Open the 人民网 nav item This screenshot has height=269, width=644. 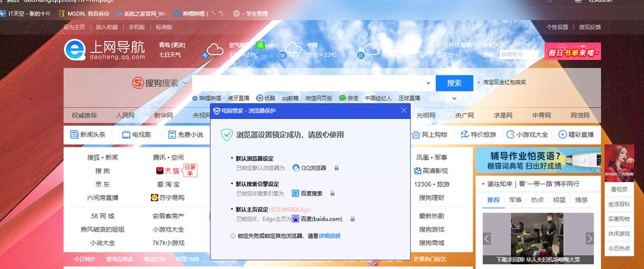point(125,115)
